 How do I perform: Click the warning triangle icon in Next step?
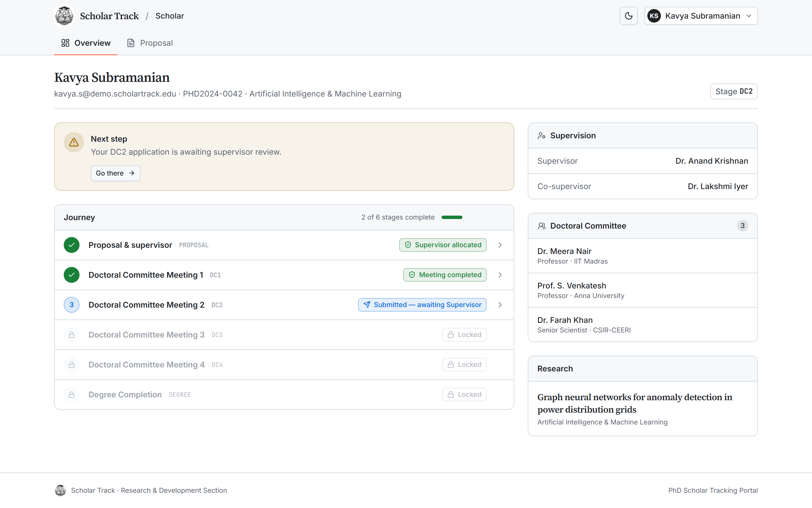coord(74,143)
